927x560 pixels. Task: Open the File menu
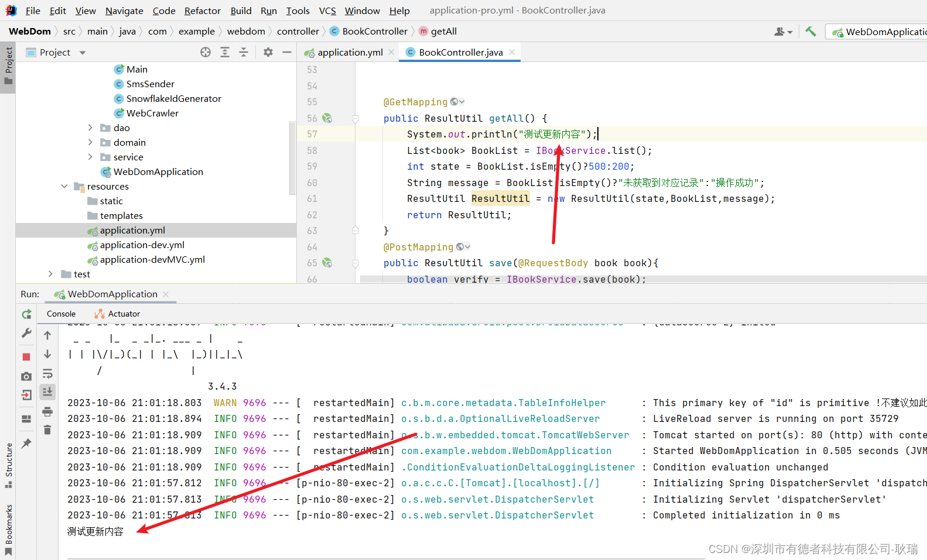point(33,11)
